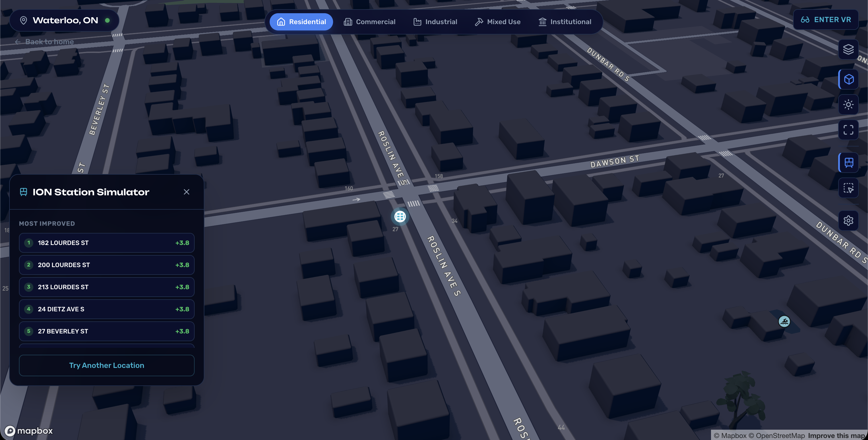Click the Mapbox logo
Image resolution: width=868 pixels, height=440 pixels.
tap(29, 431)
